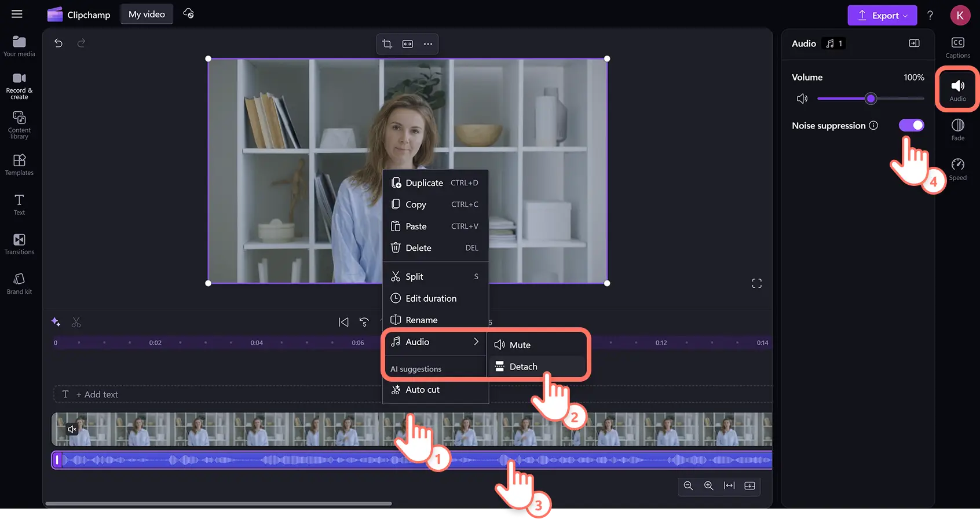The width and height of the screenshot is (980, 519).
Task: Zoom in the timeline
Action: tap(708, 486)
